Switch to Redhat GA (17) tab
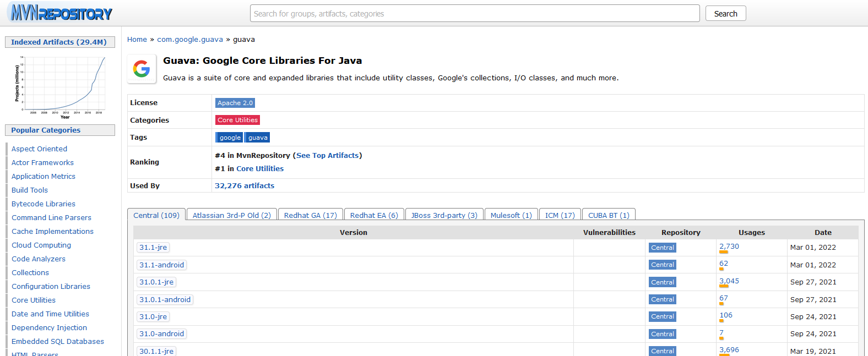The height and width of the screenshot is (356, 868). (x=311, y=215)
